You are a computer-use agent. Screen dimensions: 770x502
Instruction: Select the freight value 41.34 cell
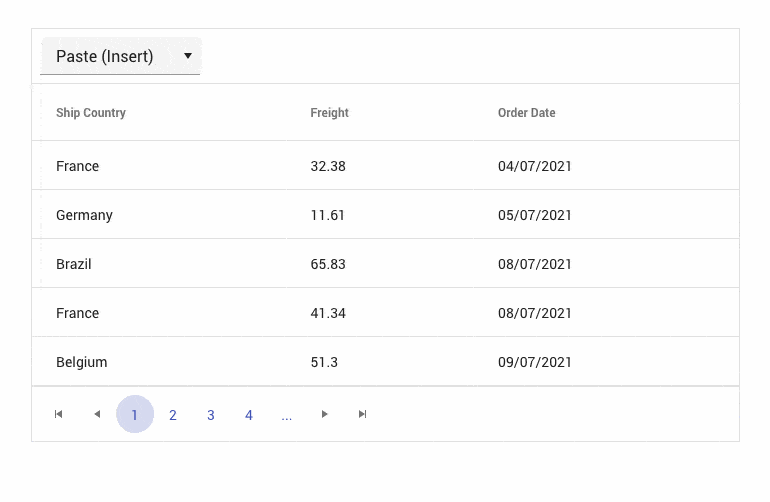(328, 313)
